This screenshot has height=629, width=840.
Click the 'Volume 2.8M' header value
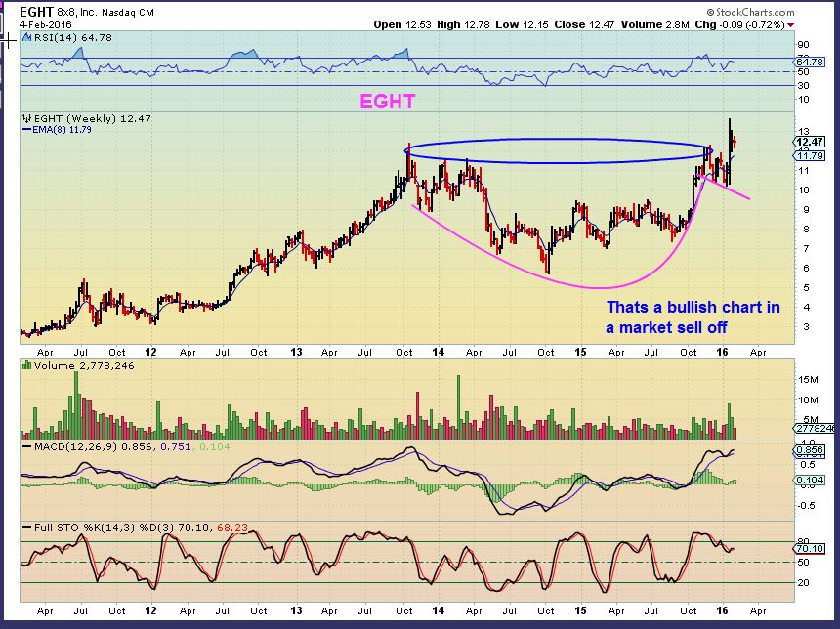coord(654,24)
